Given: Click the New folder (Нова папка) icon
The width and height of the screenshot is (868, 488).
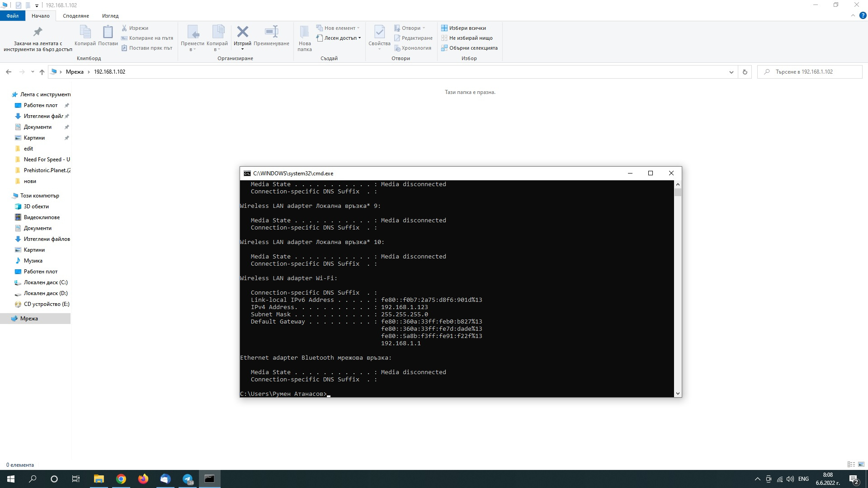Looking at the screenshot, I should coord(304,33).
